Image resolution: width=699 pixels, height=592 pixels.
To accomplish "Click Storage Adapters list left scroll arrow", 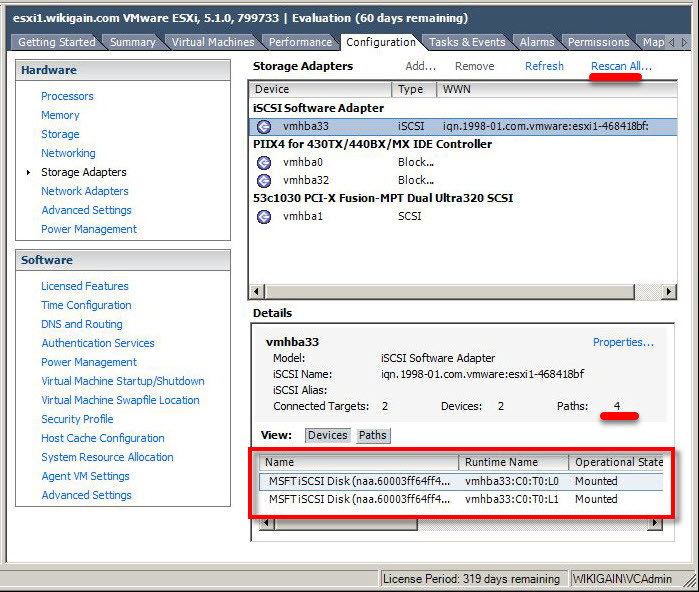I will (x=256, y=292).
